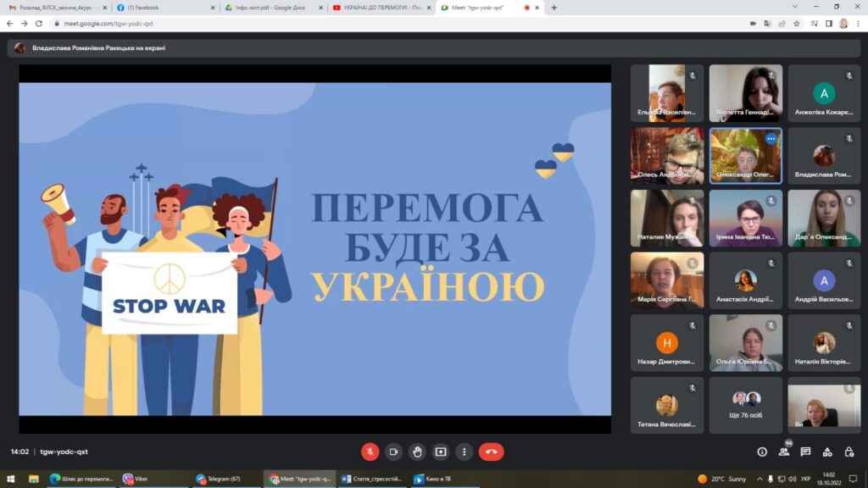Viewport: 868px width, 488px height.
Task: Open host controls lock icon
Action: [849, 452]
